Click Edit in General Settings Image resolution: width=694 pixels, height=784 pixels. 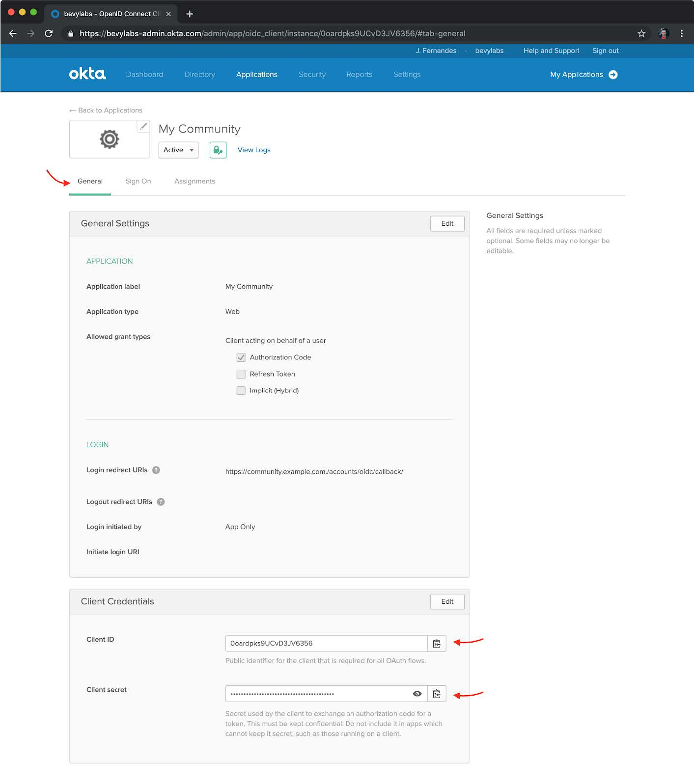pos(447,223)
